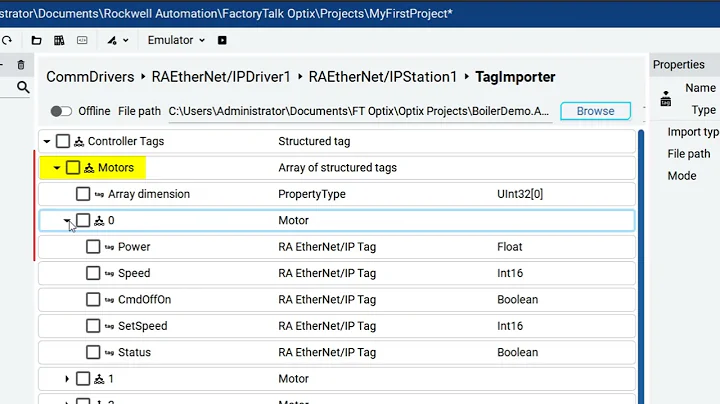The height and width of the screenshot is (404, 720).
Task: Click the tag icon beside Speed
Action: tap(109, 274)
